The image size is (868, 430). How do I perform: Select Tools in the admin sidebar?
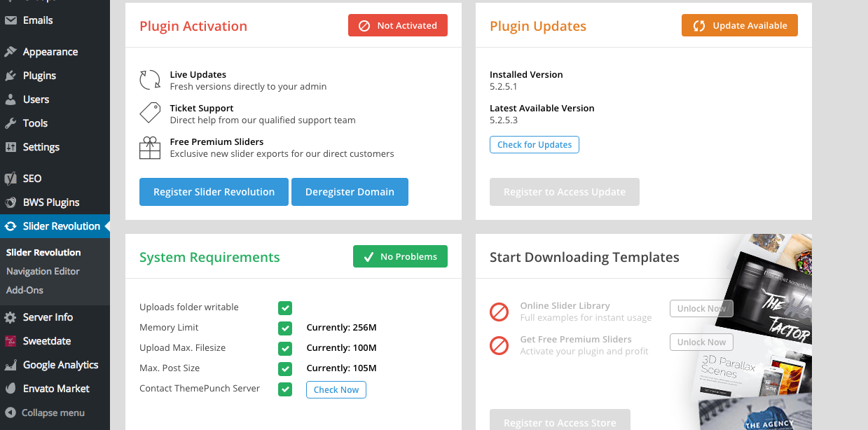pyautogui.click(x=55, y=123)
